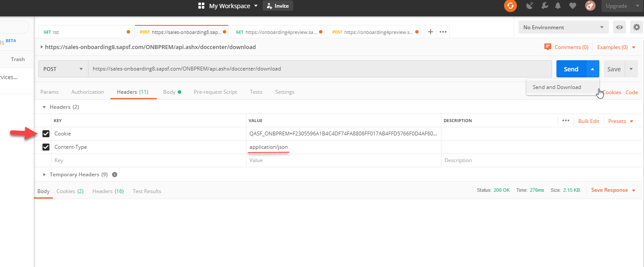Open the Pre-request Script tab
Viewport: 644px width, 267px height.
pyautogui.click(x=215, y=92)
